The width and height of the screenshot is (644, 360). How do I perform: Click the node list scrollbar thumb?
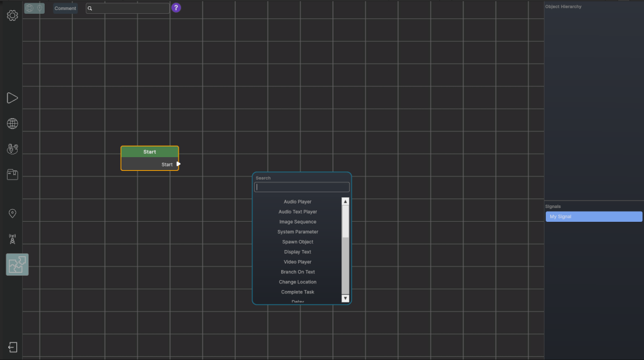(x=345, y=222)
